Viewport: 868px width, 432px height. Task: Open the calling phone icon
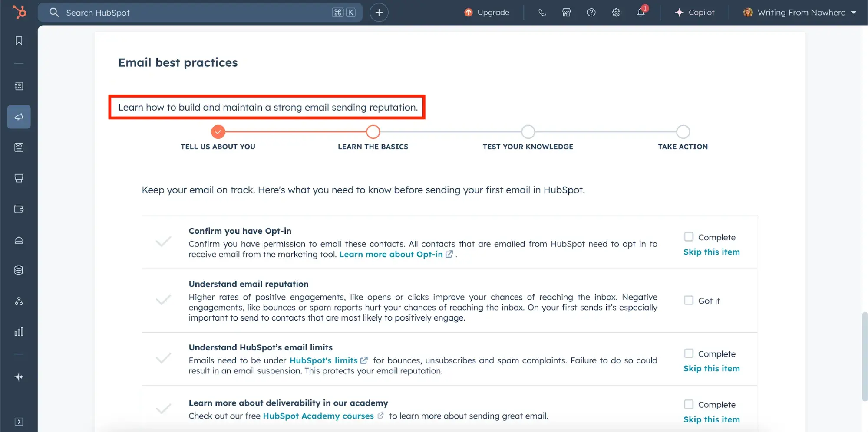tap(542, 13)
